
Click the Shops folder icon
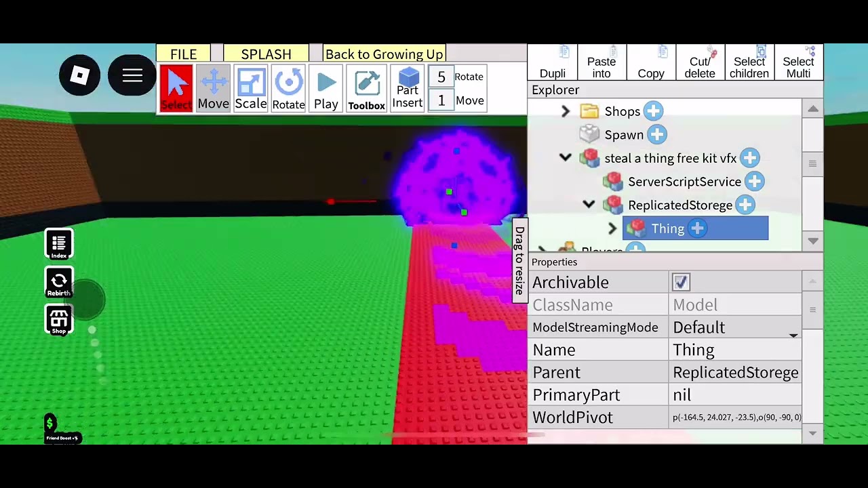(x=589, y=111)
